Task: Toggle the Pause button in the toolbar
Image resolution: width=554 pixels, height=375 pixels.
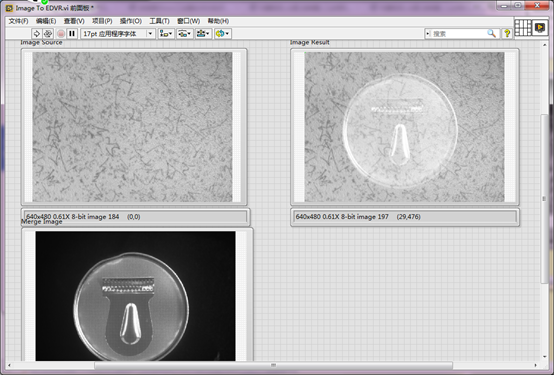Action: pyautogui.click(x=72, y=34)
